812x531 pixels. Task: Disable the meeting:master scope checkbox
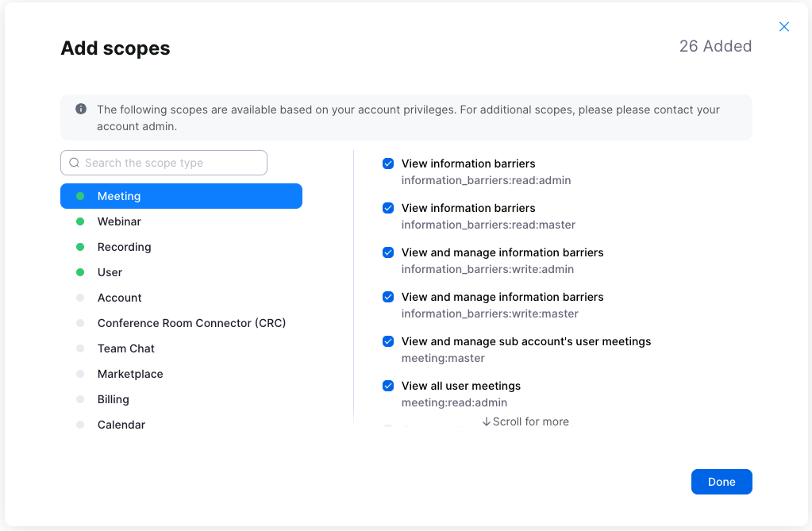coord(388,341)
